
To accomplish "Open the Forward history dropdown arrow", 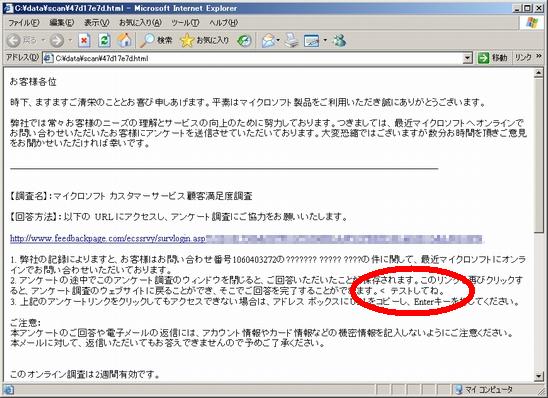I will (x=70, y=41).
